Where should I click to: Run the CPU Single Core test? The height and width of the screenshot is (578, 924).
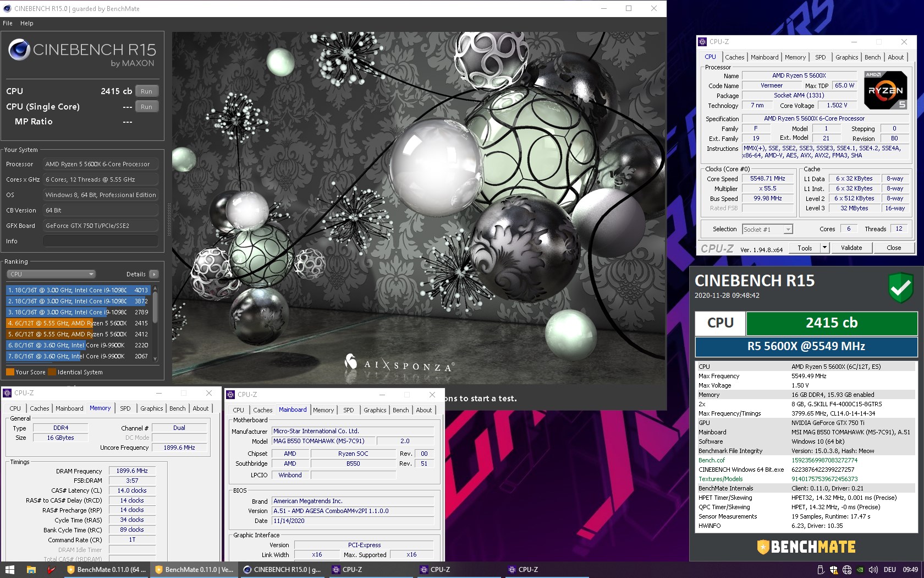coord(146,107)
